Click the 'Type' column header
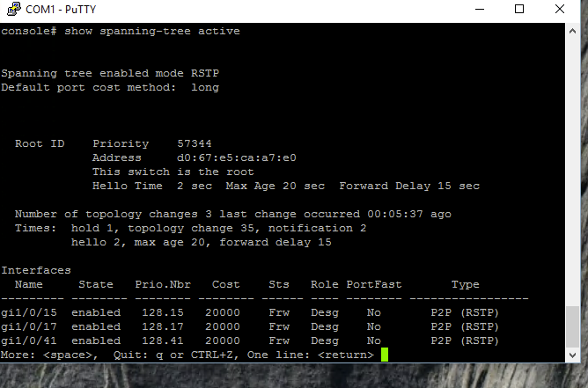 point(466,284)
